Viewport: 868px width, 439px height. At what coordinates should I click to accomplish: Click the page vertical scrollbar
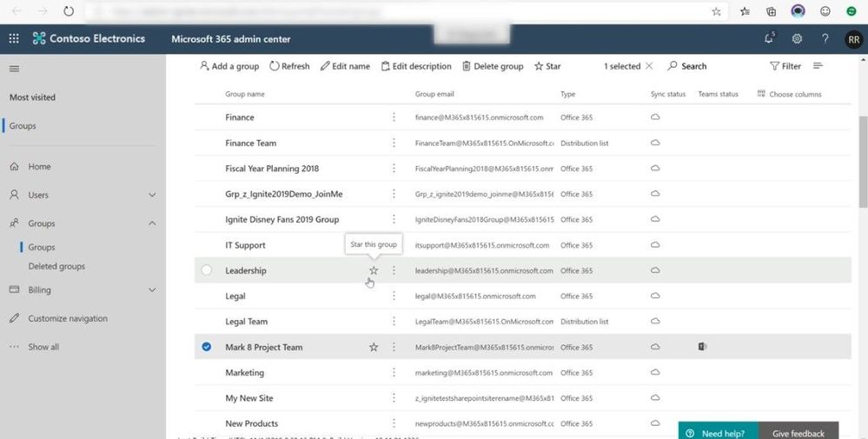(x=863, y=161)
